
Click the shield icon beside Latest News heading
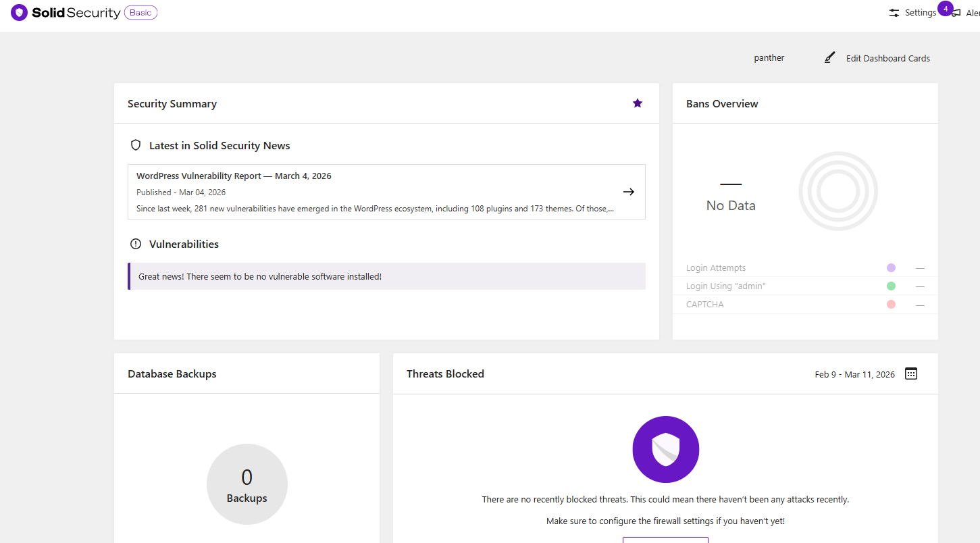136,145
